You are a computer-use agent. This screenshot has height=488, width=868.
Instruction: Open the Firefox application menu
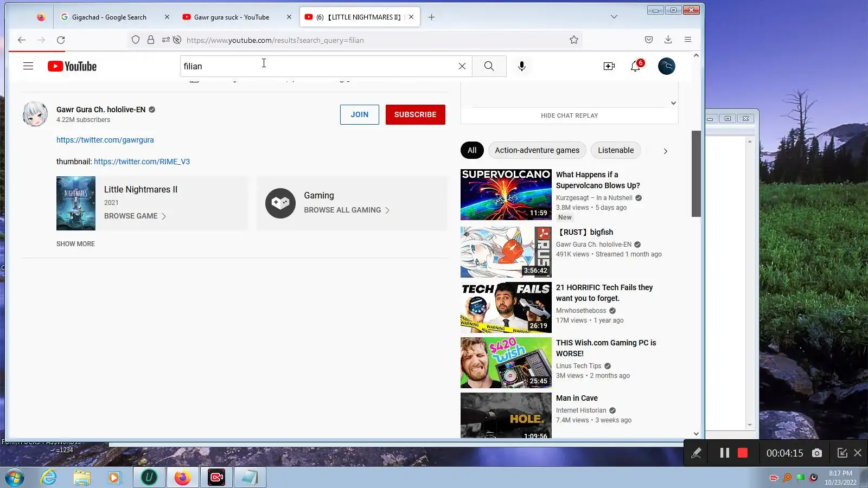coord(688,40)
